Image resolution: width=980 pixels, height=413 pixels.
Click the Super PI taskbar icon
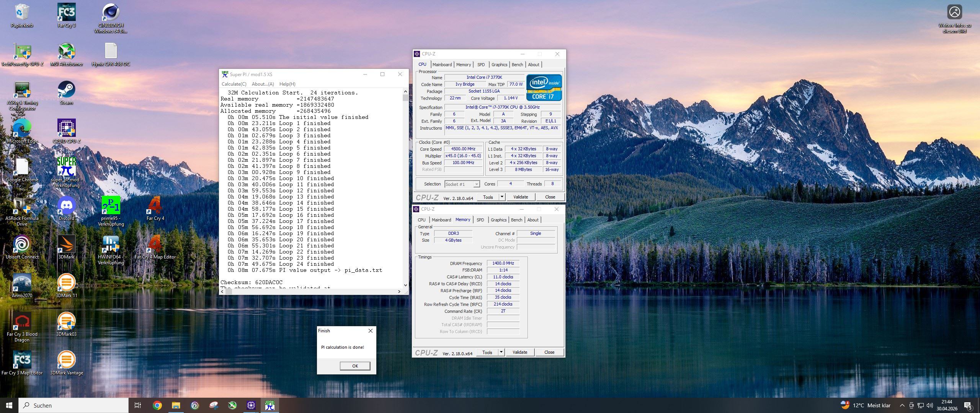point(270,405)
